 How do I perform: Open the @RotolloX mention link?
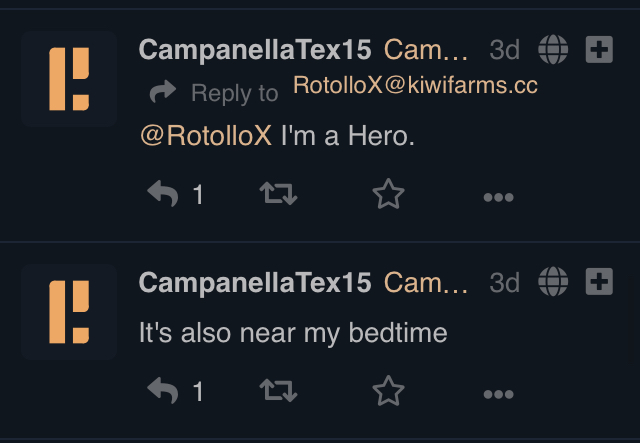(206, 135)
